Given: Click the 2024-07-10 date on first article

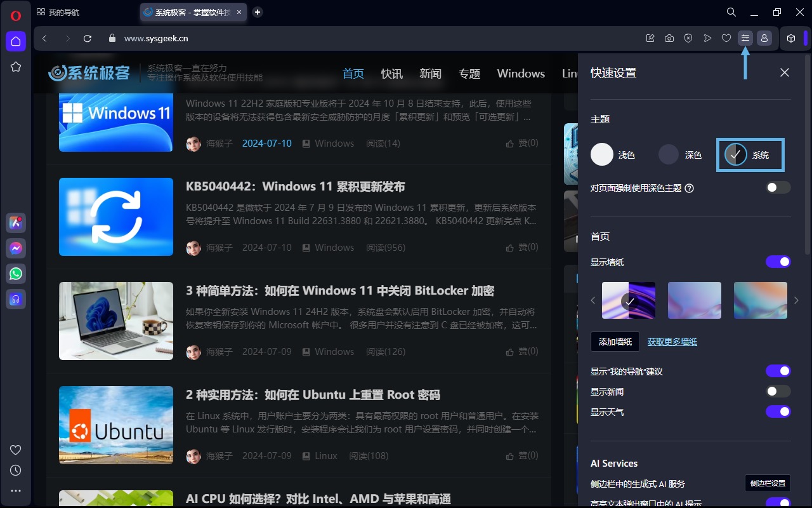Looking at the screenshot, I should [267, 143].
